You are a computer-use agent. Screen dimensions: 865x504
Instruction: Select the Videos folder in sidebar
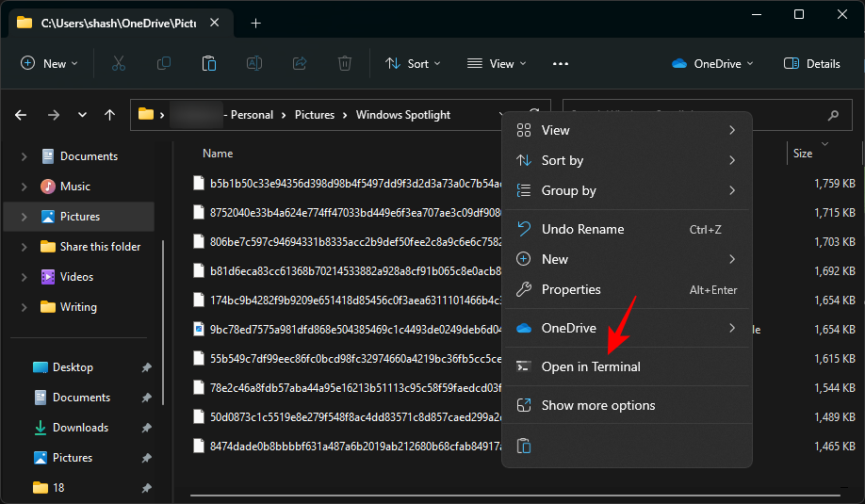[76, 277]
